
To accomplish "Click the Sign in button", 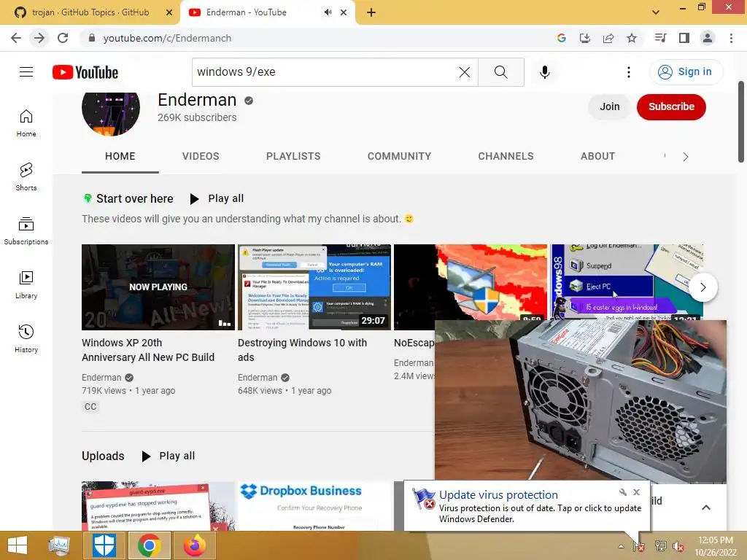I will [686, 72].
